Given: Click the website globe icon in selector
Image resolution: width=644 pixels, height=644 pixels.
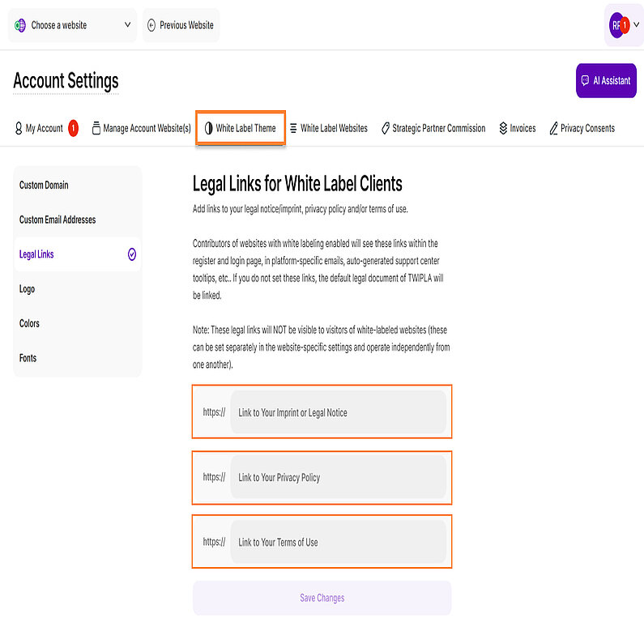Looking at the screenshot, I should coord(21,25).
